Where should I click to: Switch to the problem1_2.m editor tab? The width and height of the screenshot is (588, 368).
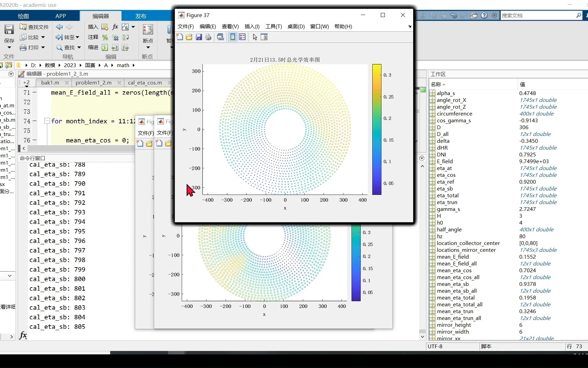point(94,83)
